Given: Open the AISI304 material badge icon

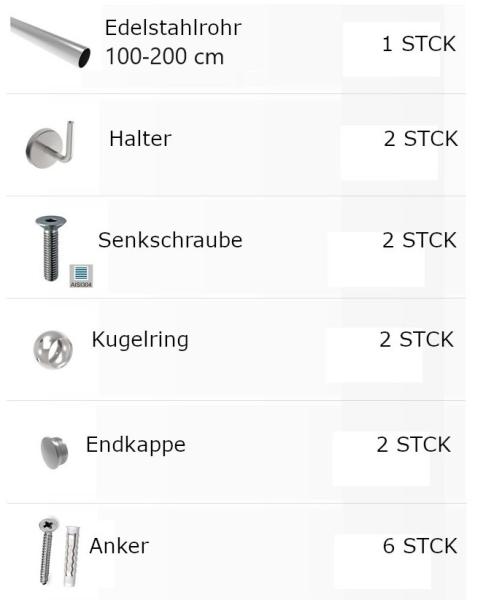Looking at the screenshot, I should pos(81,276).
